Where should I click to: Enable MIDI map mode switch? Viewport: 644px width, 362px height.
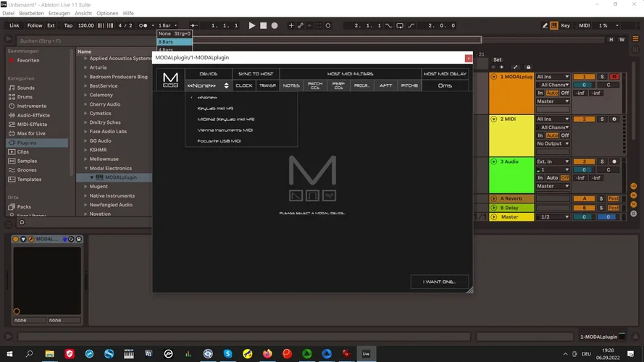click(585, 25)
